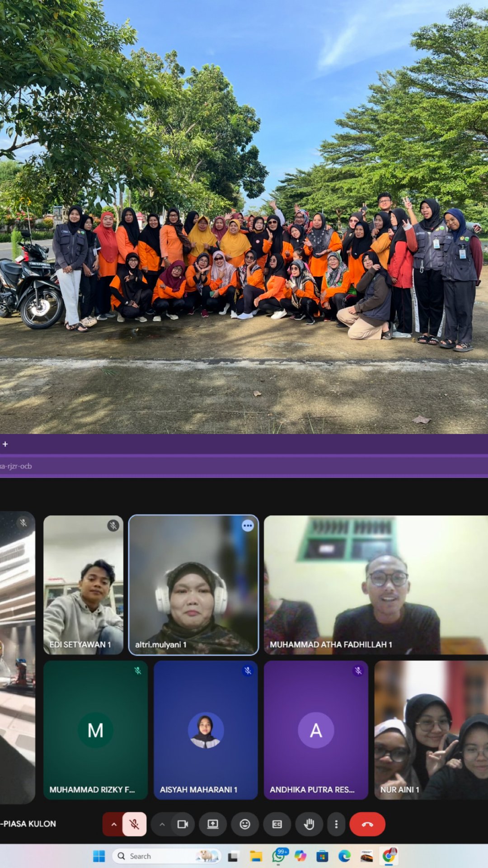Open video settings arrow beside camera

(x=162, y=824)
